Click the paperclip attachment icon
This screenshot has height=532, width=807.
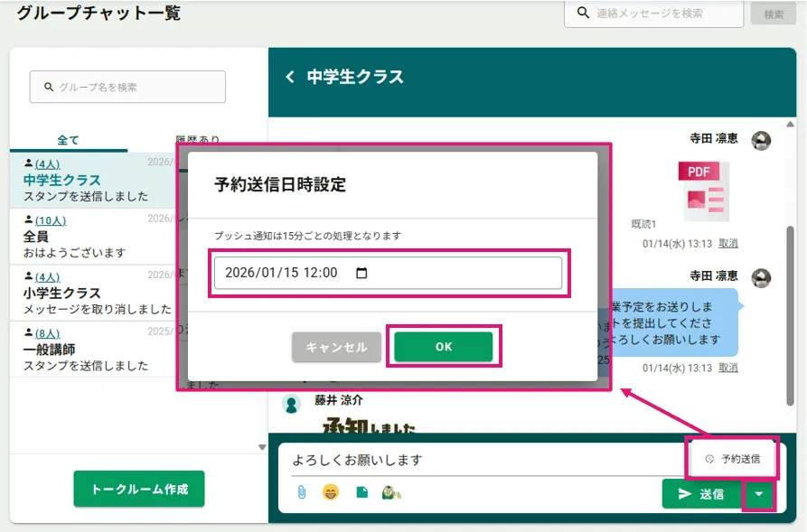coord(302,492)
